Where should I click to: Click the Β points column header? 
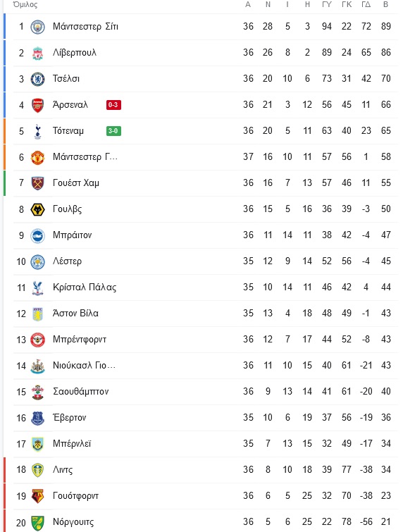(x=385, y=5)
